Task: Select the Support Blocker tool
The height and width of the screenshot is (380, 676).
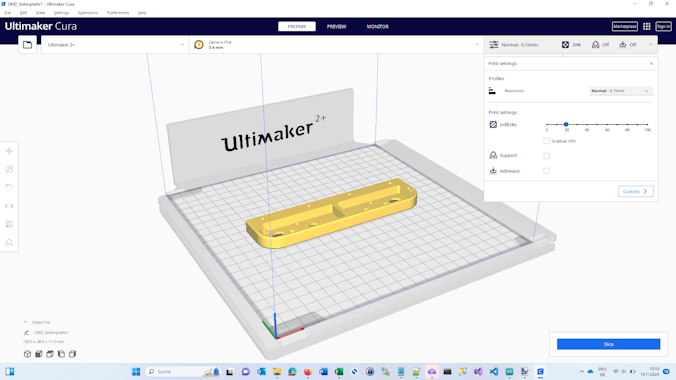Action: tap(9, 242)
